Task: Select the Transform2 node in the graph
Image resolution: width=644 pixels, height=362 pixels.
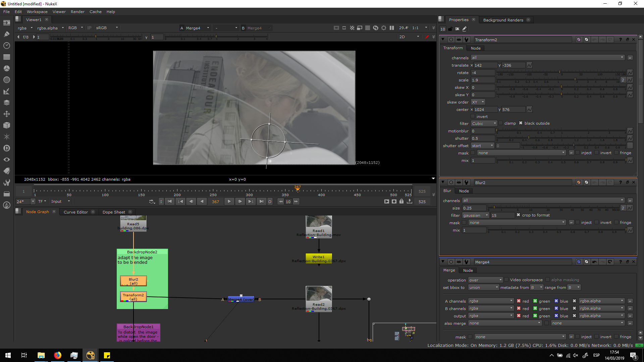Action: (x=133, y=297)
